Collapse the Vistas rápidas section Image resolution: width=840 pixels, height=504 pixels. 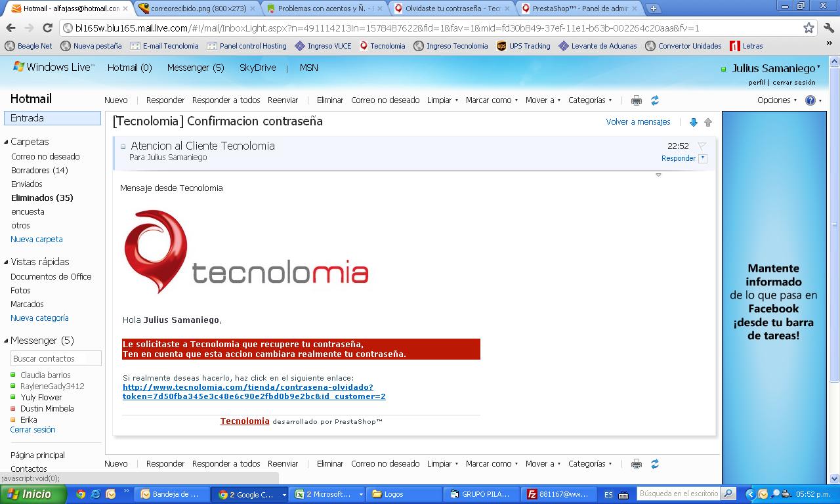click(6, 262)
